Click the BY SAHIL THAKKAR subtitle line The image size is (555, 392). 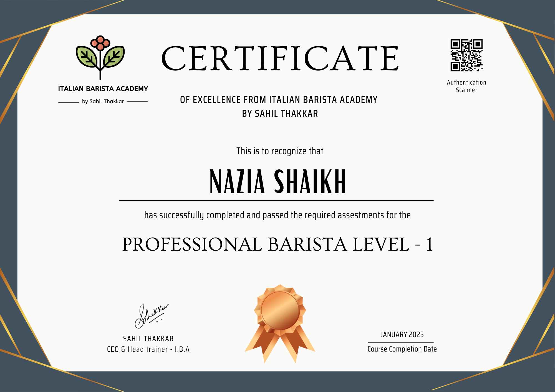coord(280,114)
